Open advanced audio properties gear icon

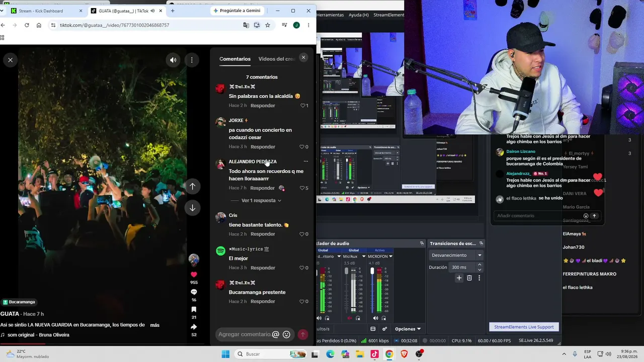coord(384,329)
